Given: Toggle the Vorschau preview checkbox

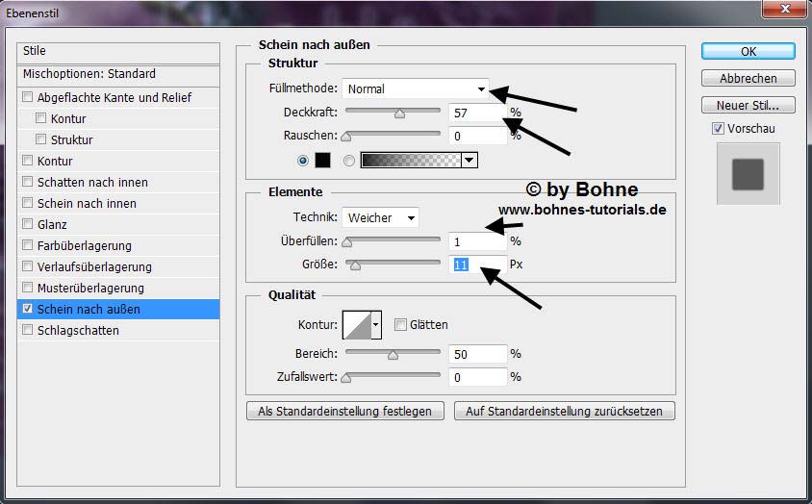Looking at the screenshot, I should click(718, 129).
